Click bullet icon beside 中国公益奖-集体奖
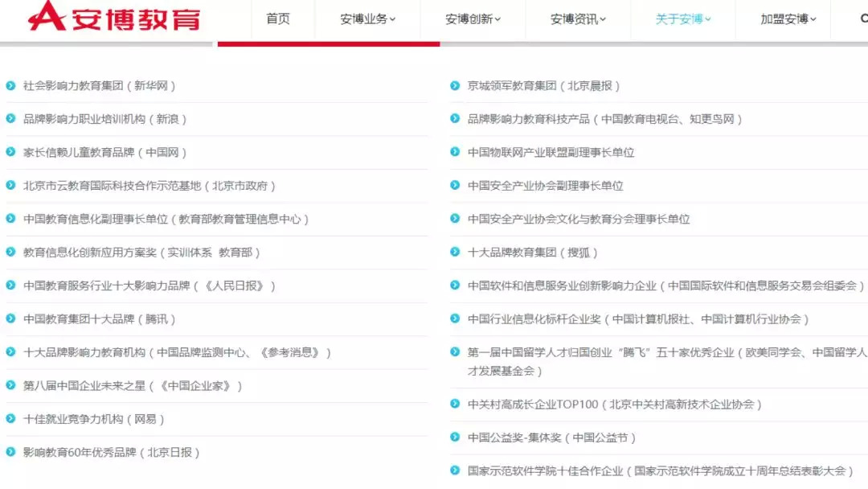 tap(455, 438)
